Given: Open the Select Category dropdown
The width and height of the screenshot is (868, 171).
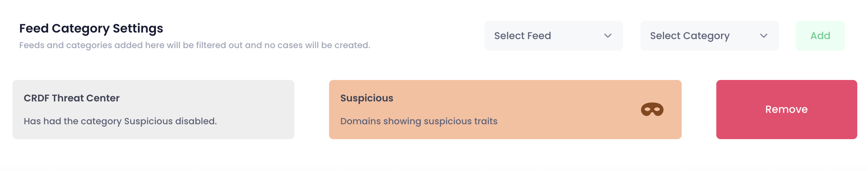Looking at the screenshot, I should click(x=709, y=36).
